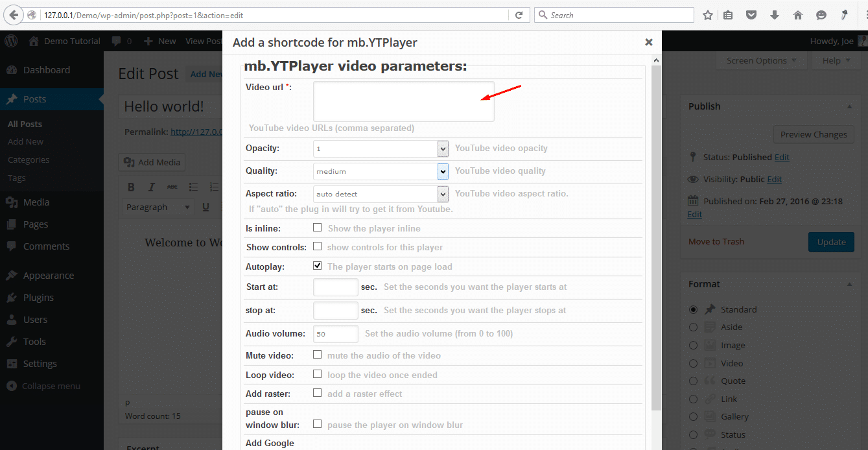Screen dimensions: 868x450
Task: Apply bold formatting in the editor
Action: [131, 187]
